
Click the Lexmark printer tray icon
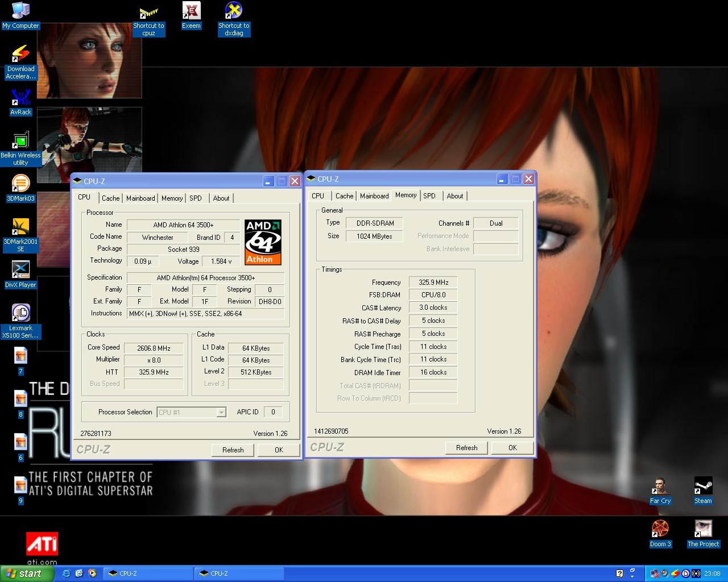(x=685, y=573)
